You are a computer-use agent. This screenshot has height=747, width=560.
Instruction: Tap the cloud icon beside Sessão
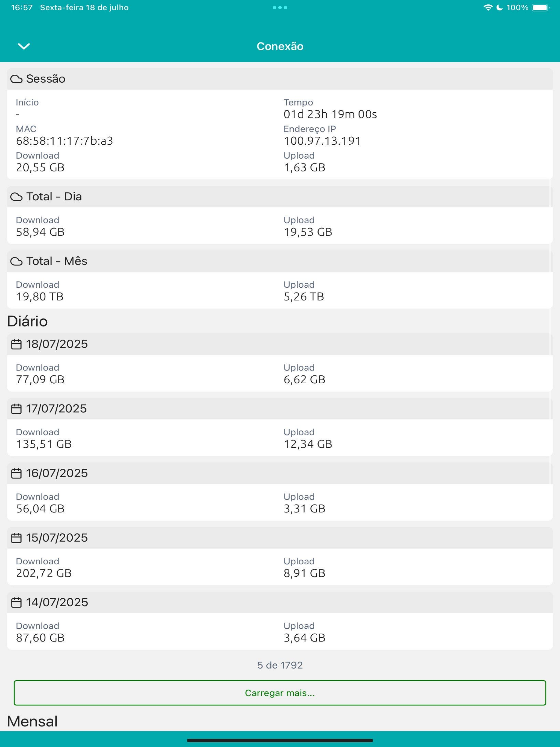(x=16, y=79)
